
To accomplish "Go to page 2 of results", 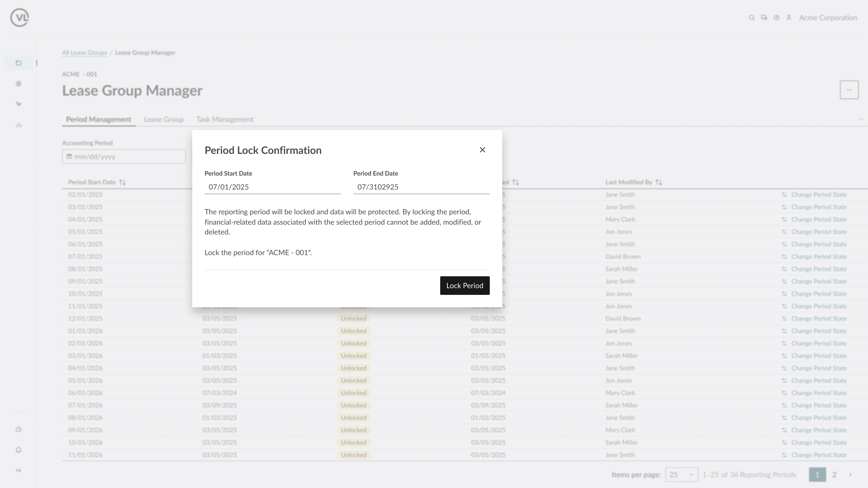I will [834, 475].
